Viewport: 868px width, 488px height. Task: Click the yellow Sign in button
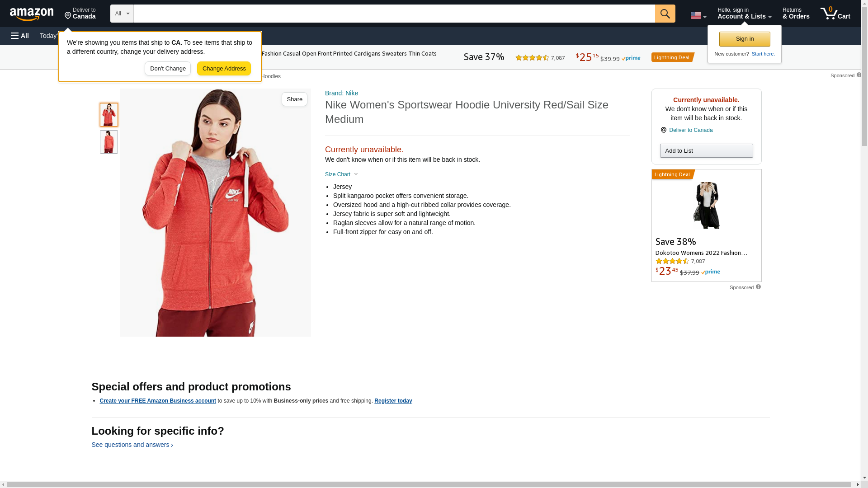click(744, 39)
